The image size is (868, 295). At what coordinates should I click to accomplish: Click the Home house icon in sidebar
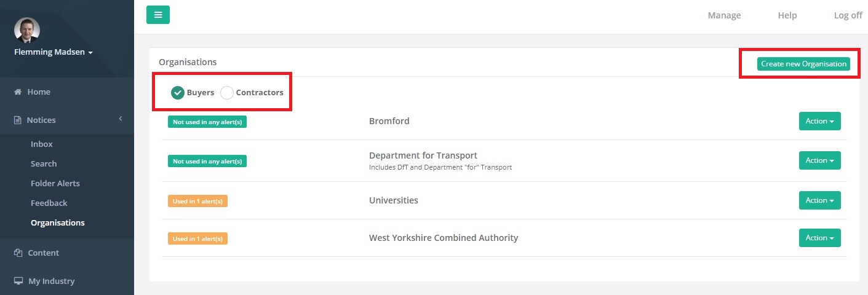coord(18,92)
